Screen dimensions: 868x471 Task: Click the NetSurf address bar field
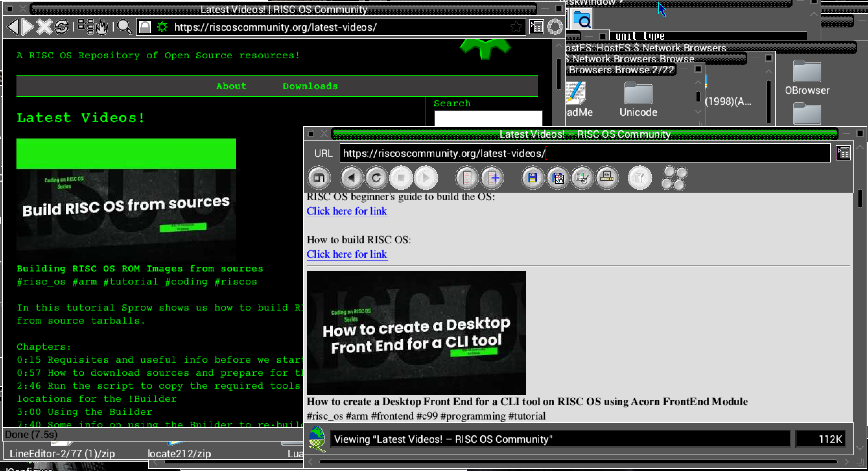tap(331, 27)
